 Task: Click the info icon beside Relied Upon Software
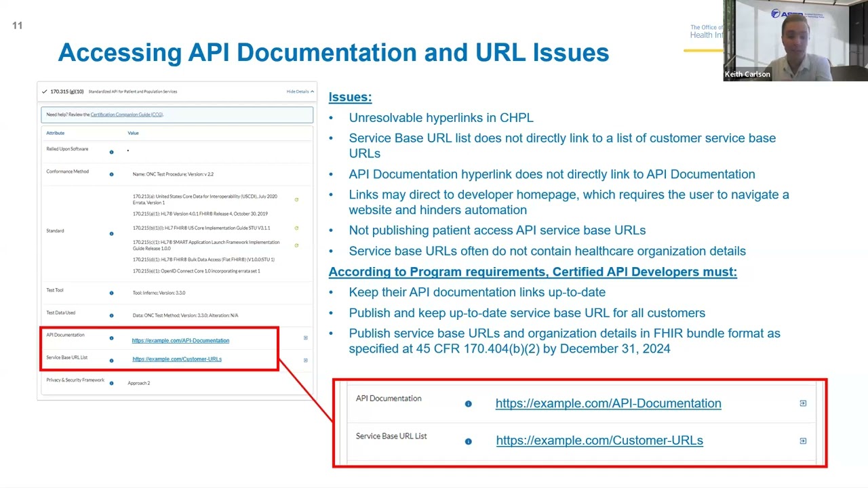[112, 152]
